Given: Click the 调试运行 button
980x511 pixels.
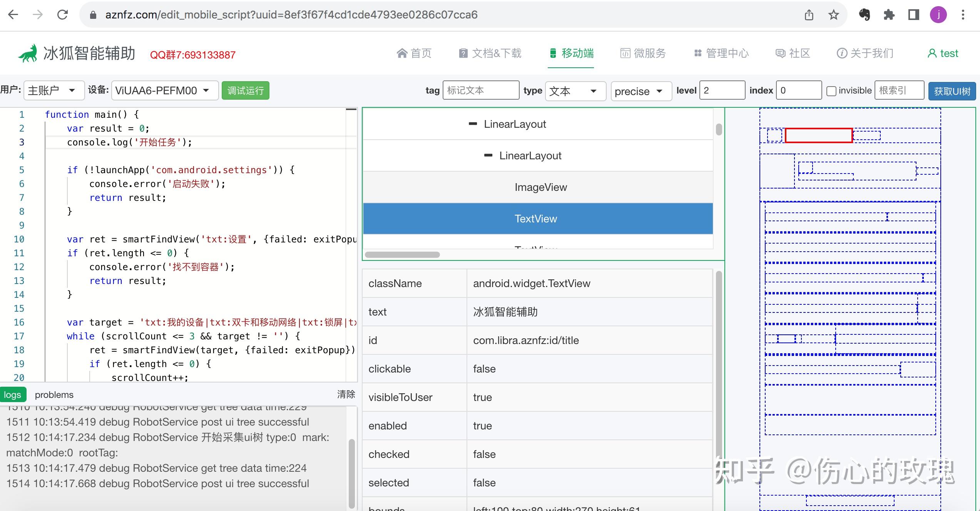Looking at the screenshot, I should 245,90.
